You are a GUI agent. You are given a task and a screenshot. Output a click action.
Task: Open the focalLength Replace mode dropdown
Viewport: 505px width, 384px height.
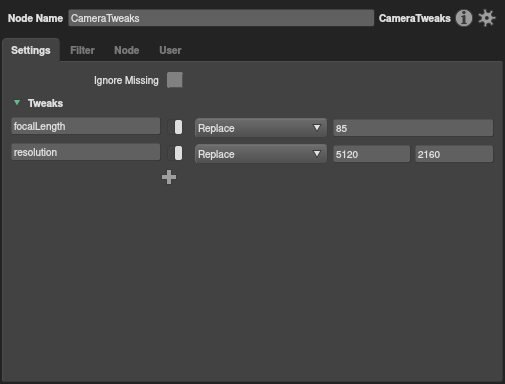click(x=261, y=128)
